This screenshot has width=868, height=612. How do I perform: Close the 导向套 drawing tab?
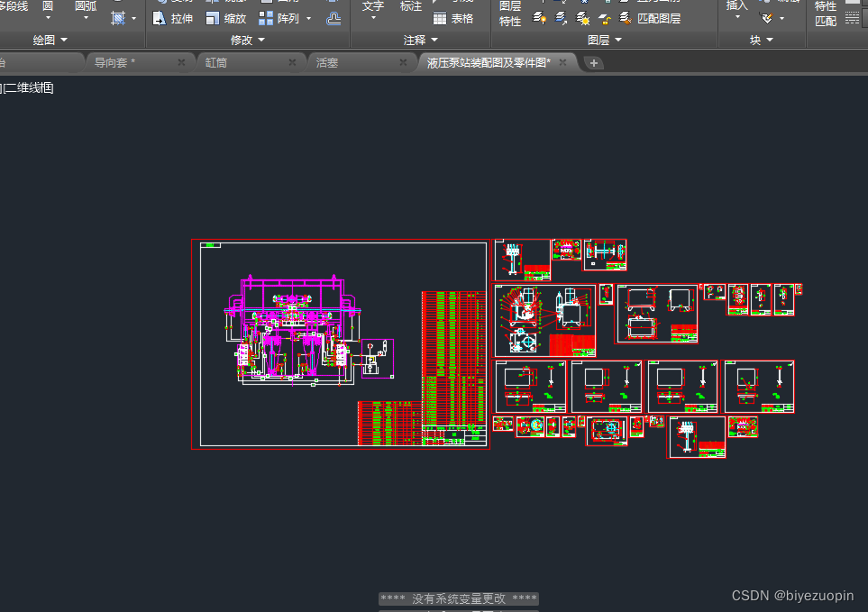click(x=181, y=62)
